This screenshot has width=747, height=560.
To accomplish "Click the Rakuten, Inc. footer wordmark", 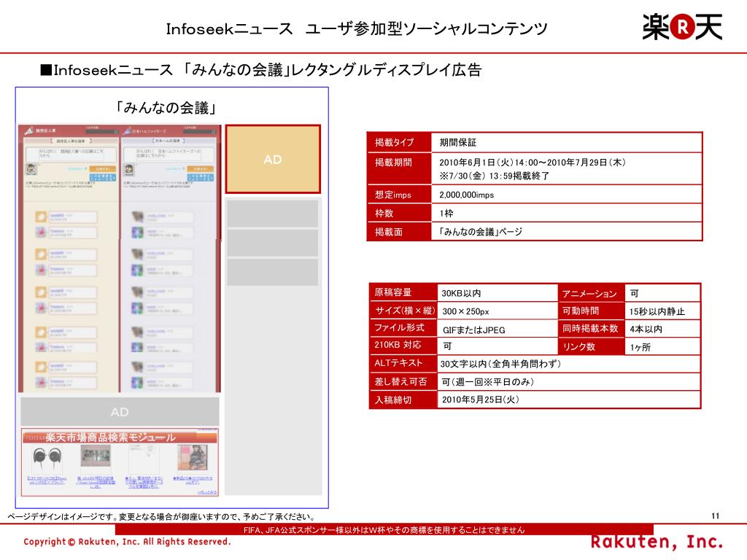I will (x=657, y=542).
